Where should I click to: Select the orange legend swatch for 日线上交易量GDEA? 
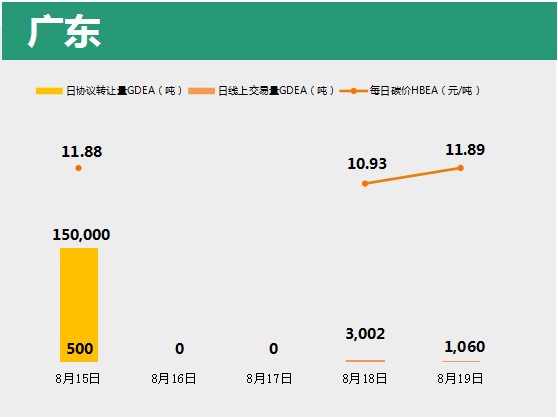(201, 91)
